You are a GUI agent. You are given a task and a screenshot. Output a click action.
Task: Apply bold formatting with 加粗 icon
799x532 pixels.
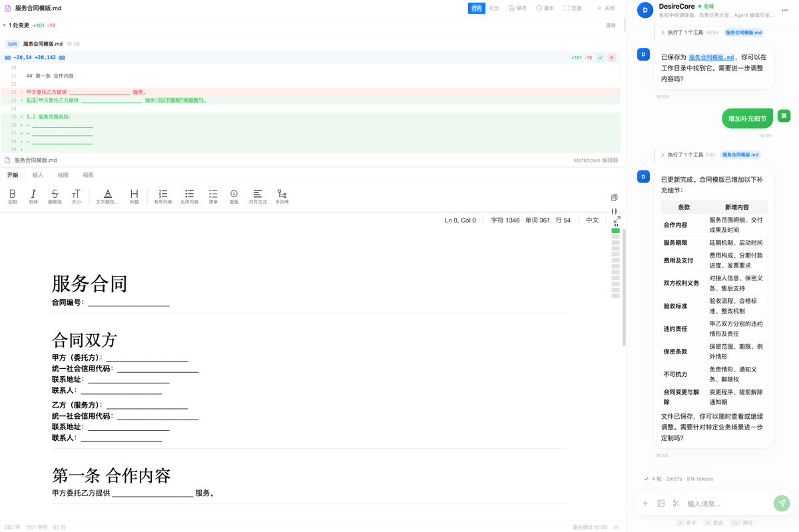[12, 194]
